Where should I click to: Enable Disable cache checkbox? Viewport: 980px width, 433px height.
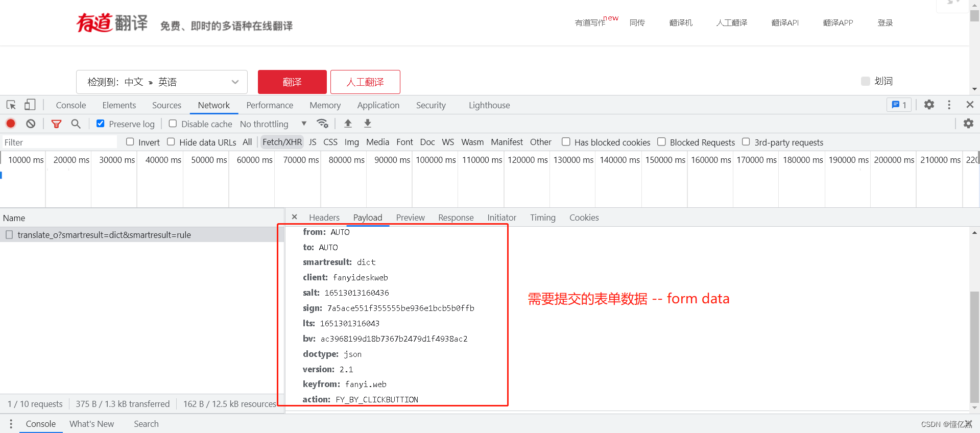click(173, 124)
